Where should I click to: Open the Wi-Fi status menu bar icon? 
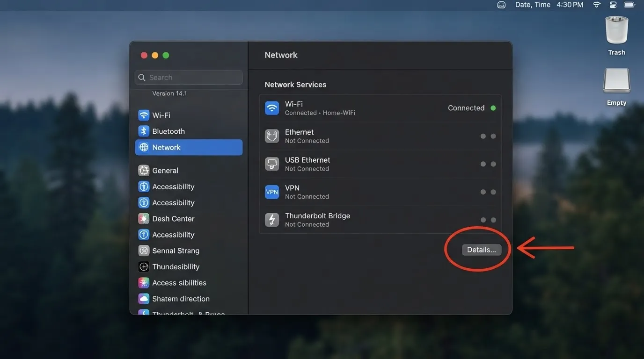[597, 5]
